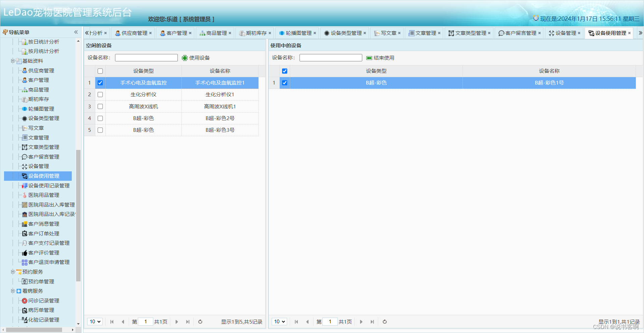The width and height of the screenshot is (644, 333).
Task: Go to first page in in-use devices
Action: 296,322
